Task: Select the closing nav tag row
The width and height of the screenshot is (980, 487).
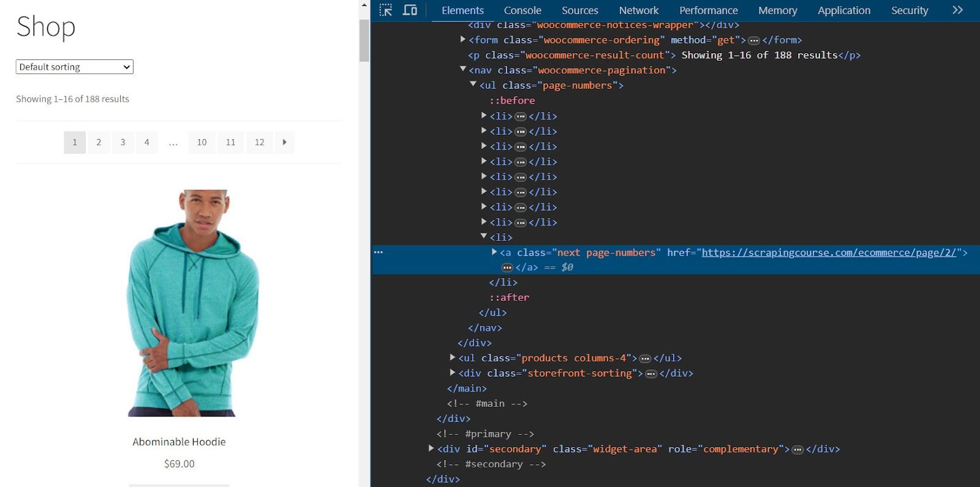Action: pyautogui.click(x=485, y=328)
